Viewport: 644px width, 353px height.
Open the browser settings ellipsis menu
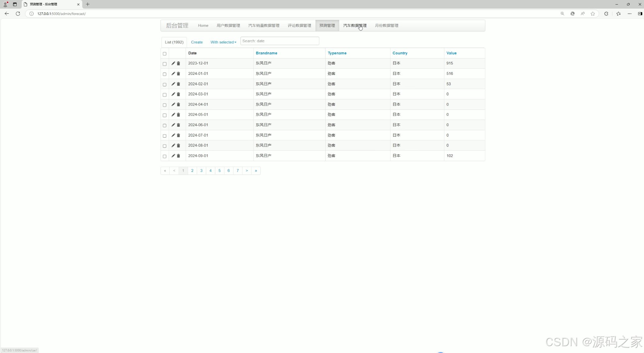(629, 14)
